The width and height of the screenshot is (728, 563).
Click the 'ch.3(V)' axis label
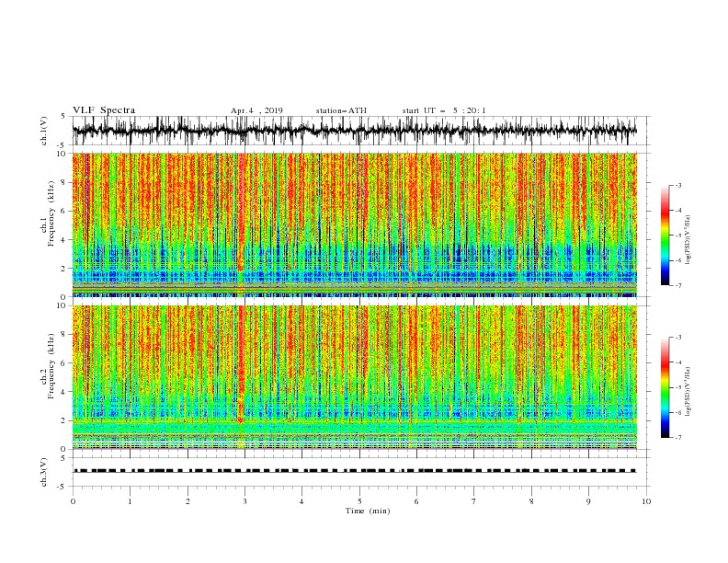click(44, 472)
